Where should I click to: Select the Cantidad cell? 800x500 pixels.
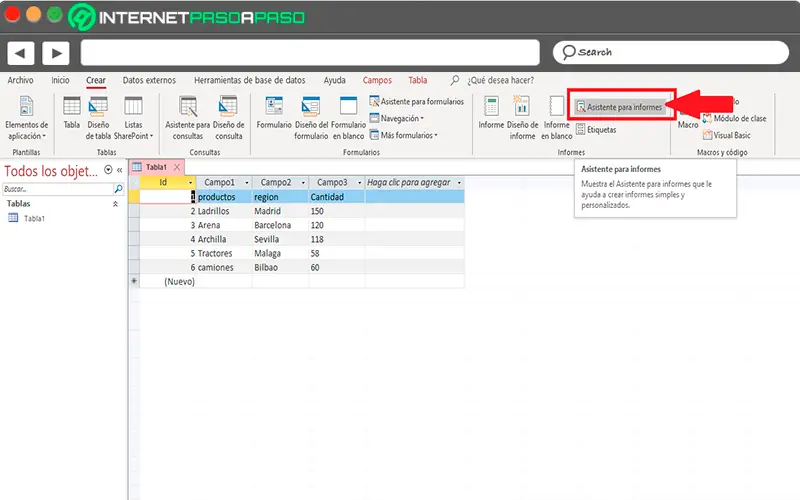(336, 196)
